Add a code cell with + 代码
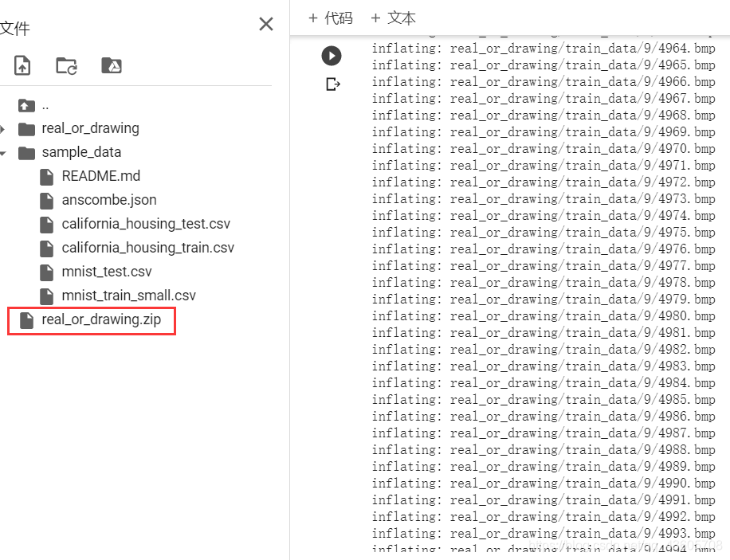 click(x=331, y=18)
